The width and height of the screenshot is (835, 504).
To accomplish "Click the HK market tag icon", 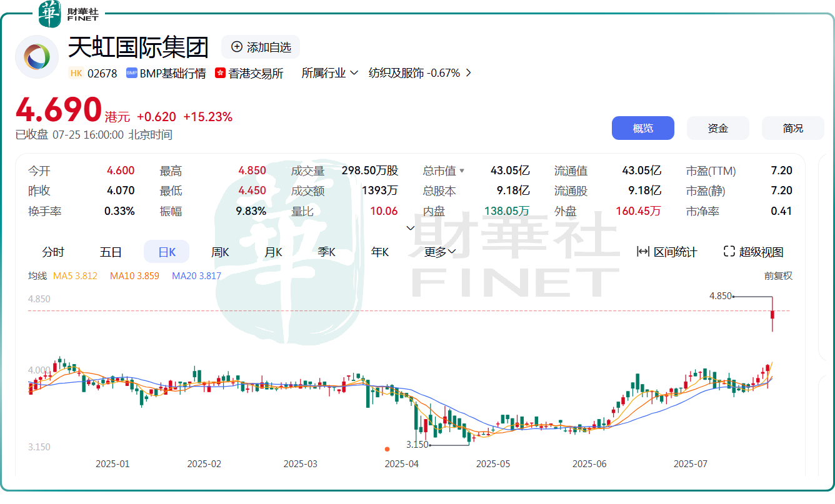I will pyautogui.click(x=76, y=73).
